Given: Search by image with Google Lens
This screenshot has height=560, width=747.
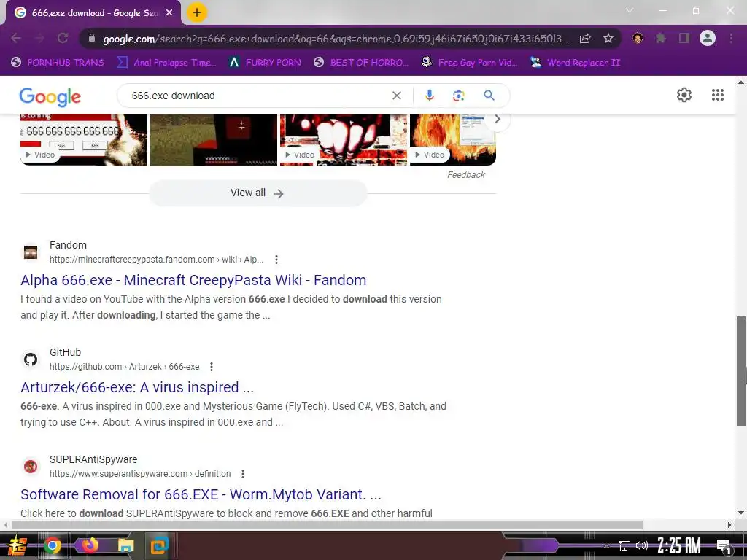Looking at the screenshot, I should click(458, 96).
